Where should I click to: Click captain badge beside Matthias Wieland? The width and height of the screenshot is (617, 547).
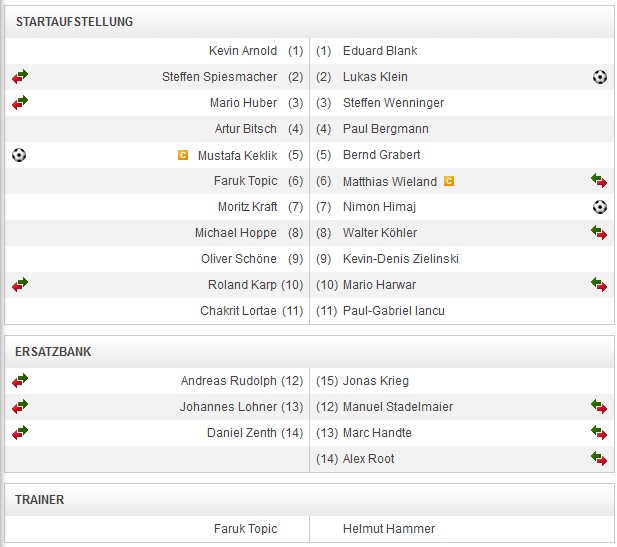tap(449, 181)
